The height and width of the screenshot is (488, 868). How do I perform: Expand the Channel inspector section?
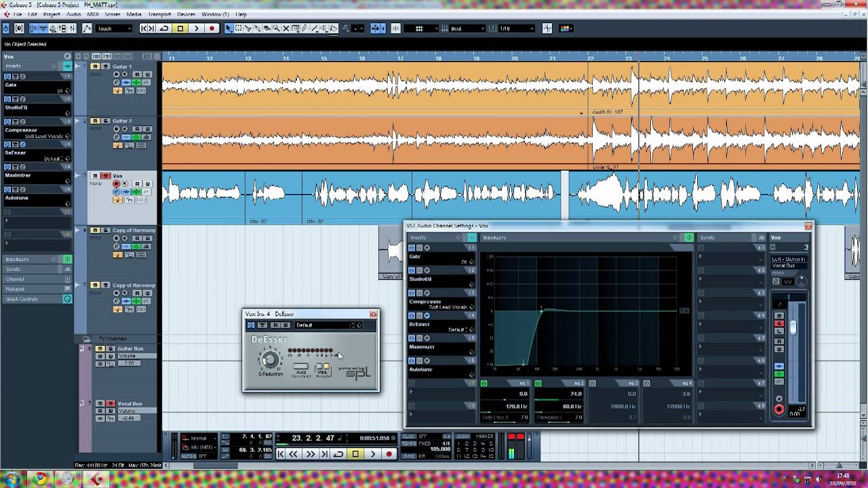point(37,279)
